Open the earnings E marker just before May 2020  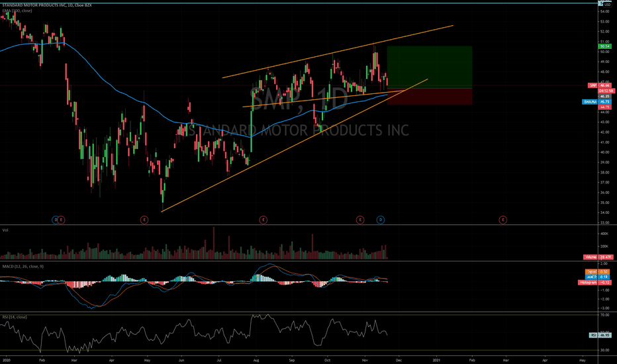(144, 220)
